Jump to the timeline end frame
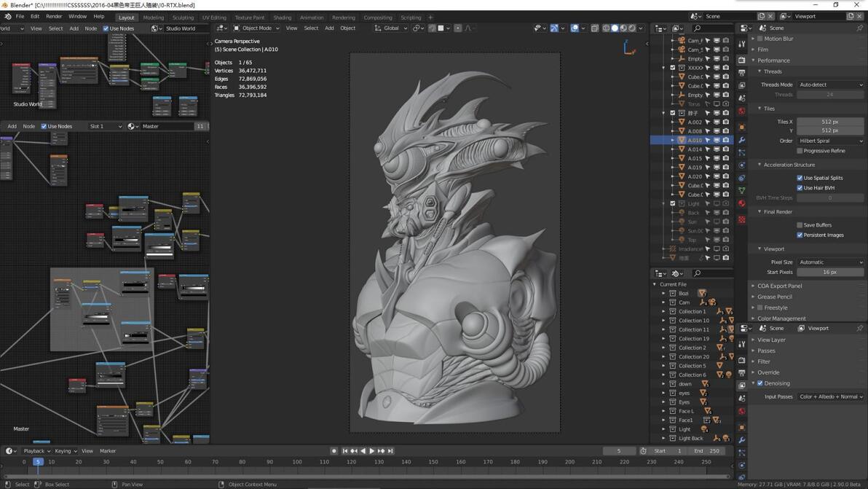Image resolution: width=868 pixels, height=489 pixels. pyautogui.click(x=390, y=451)
